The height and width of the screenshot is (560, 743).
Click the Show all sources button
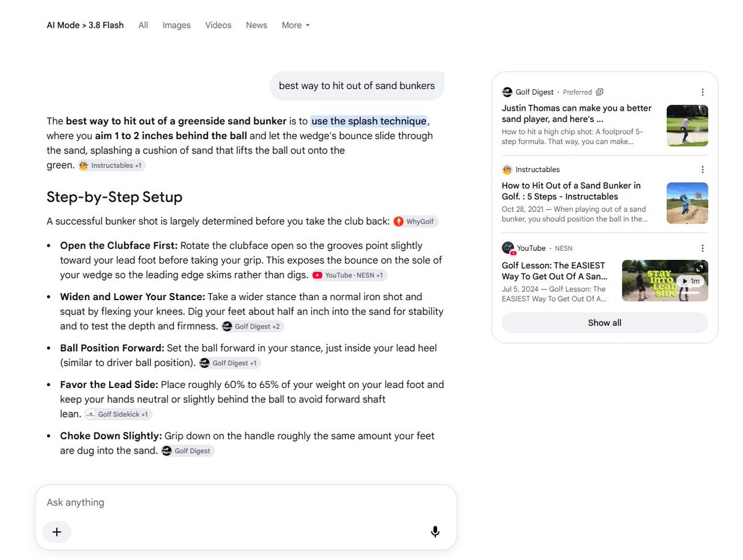[x=605, y=323]
